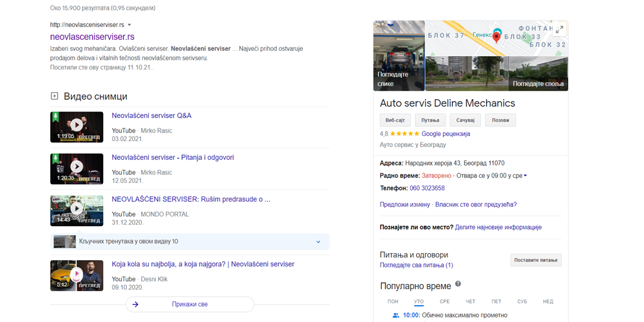This screenshot has width=644, height=322.
Task: Select СУБ day tab
Action: tap(522, 301)
